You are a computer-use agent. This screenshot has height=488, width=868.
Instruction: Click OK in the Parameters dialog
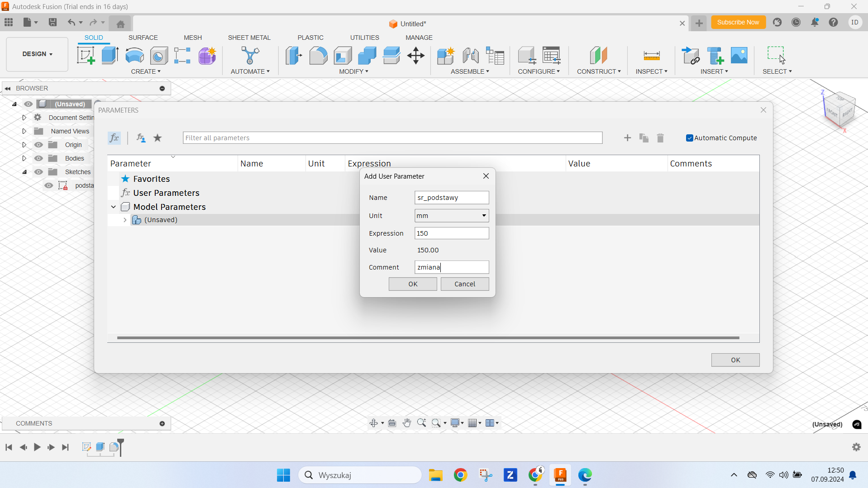[x=735, y=360]
